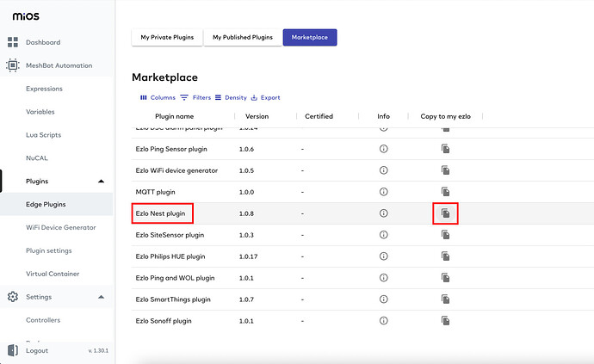Sort by Version column header
Viewport: 594px width, 364px height.
[257, 116]
